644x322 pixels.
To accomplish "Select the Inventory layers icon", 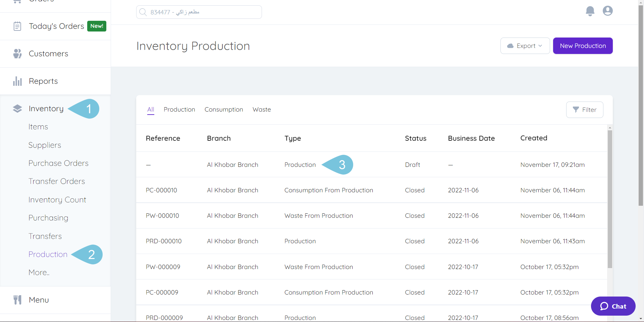I will [x=17, y=108].
